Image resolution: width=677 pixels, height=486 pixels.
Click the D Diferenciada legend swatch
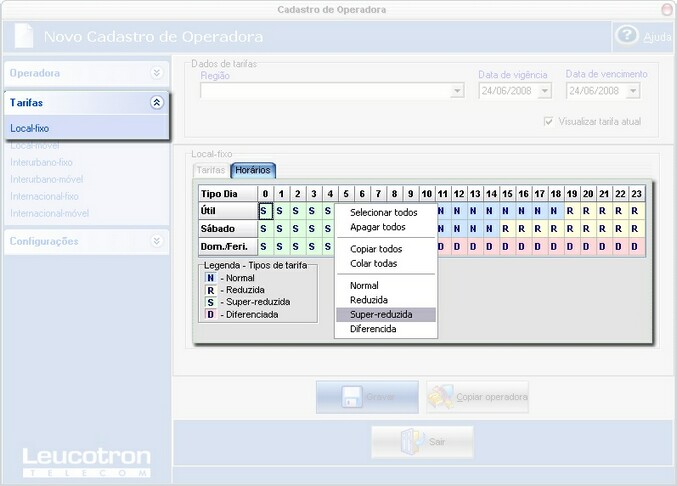(x=211, y=314)
